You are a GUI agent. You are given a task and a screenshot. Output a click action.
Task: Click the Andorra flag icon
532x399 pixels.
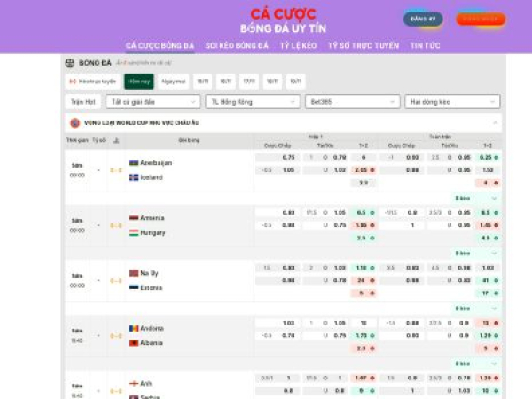134,329
